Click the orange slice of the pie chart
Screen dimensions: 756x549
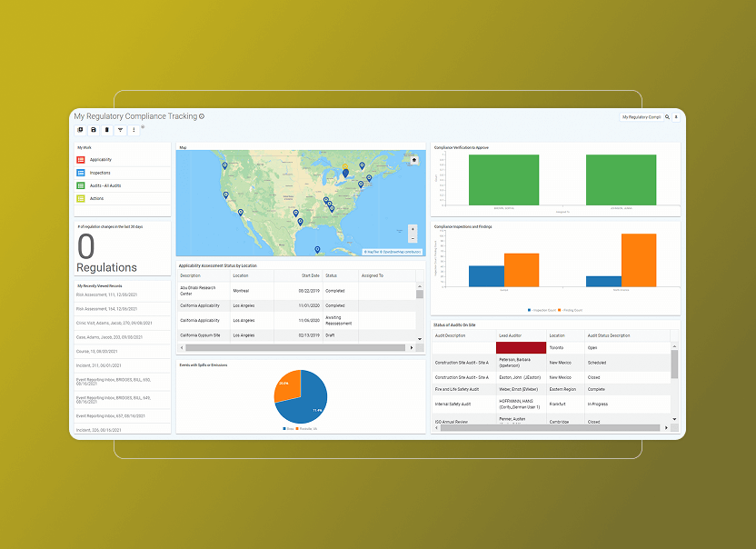[x=289, y=385]
